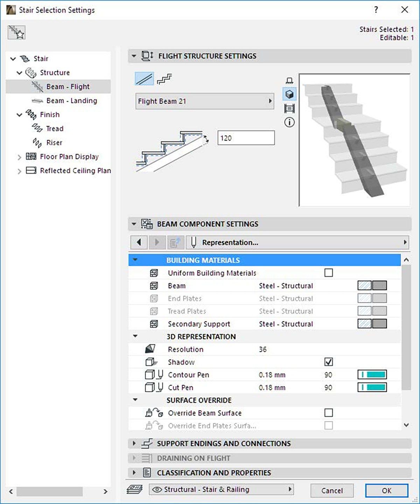The image size is (420, 504).
Task: Click the Contour Pen color swatch
Action: pyautogui.click(x=372, y=374)
